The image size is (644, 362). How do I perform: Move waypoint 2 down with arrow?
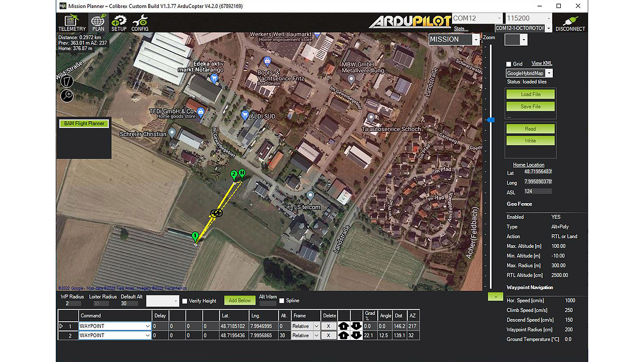click(x=356, y=335)
